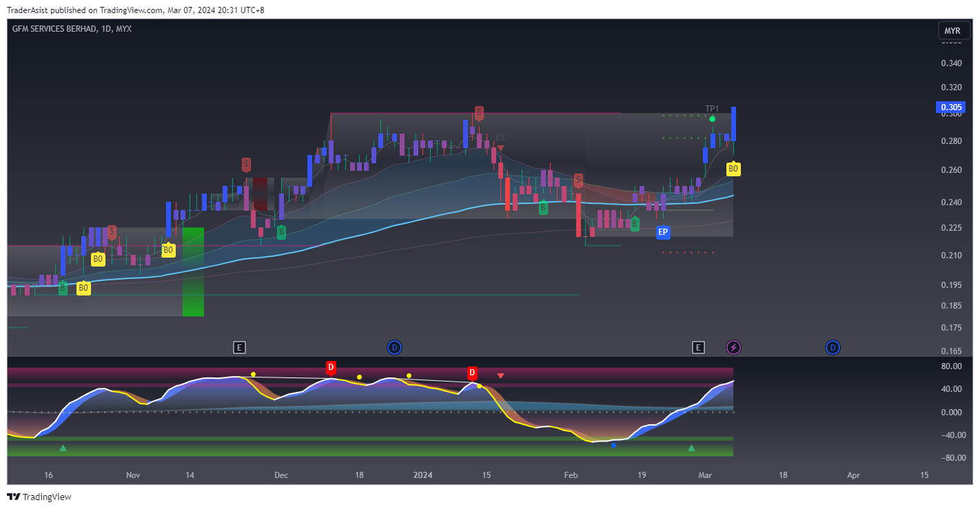The height and width of the screenshot is (509, 980).
Task: Click the first red D divergence marker
Action: (331, 367)
